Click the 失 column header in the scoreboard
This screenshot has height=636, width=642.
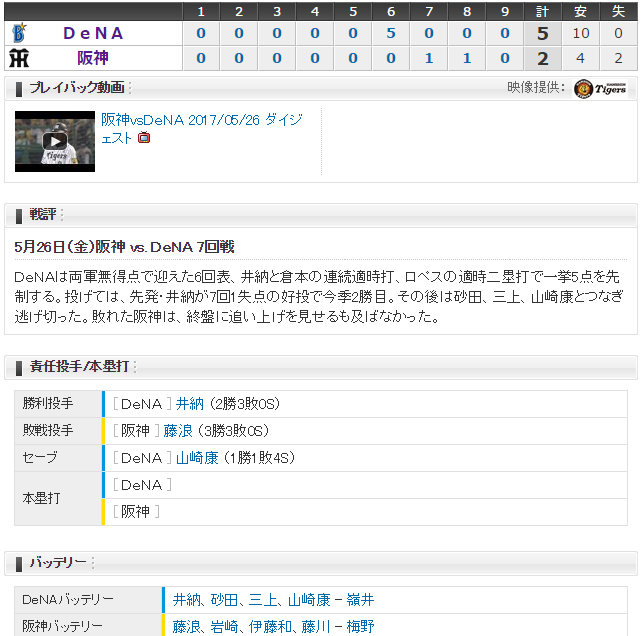[618, 11]
